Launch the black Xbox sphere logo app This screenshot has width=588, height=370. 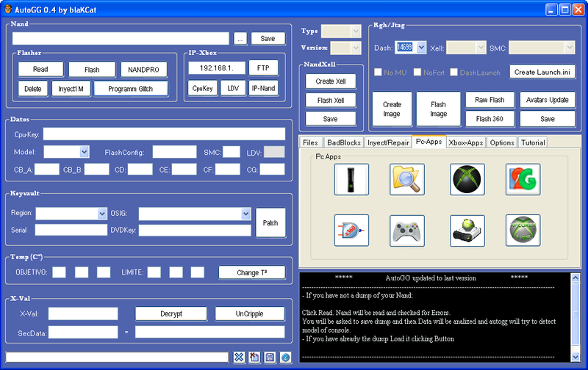click(x=467, y=179)
